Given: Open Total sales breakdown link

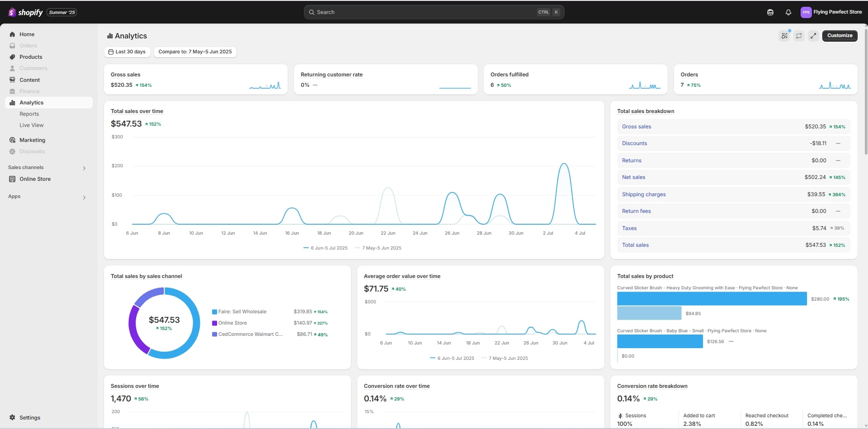Looking at the screenshot, I should (635, 245).
